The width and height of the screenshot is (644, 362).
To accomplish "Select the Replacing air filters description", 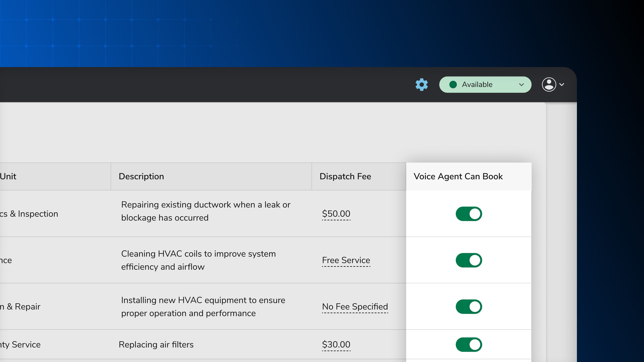I will [x=156, y=345].
